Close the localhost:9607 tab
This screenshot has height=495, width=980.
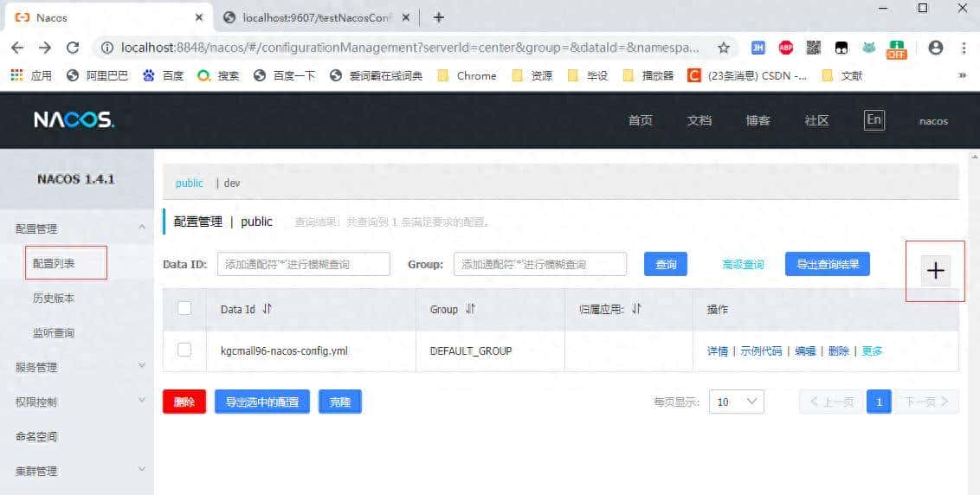(x=406, y=17)
